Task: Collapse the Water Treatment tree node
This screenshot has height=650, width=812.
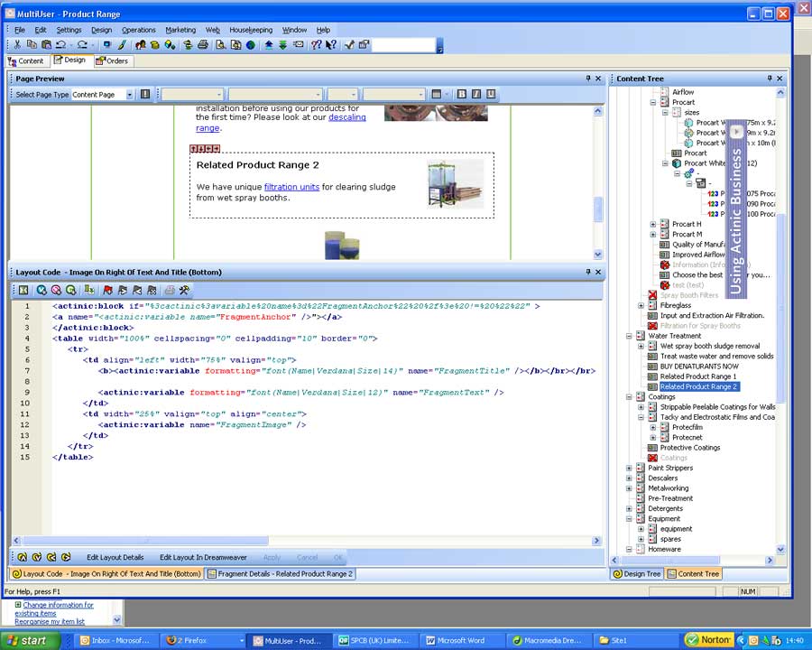Action: tap(629, 336)
